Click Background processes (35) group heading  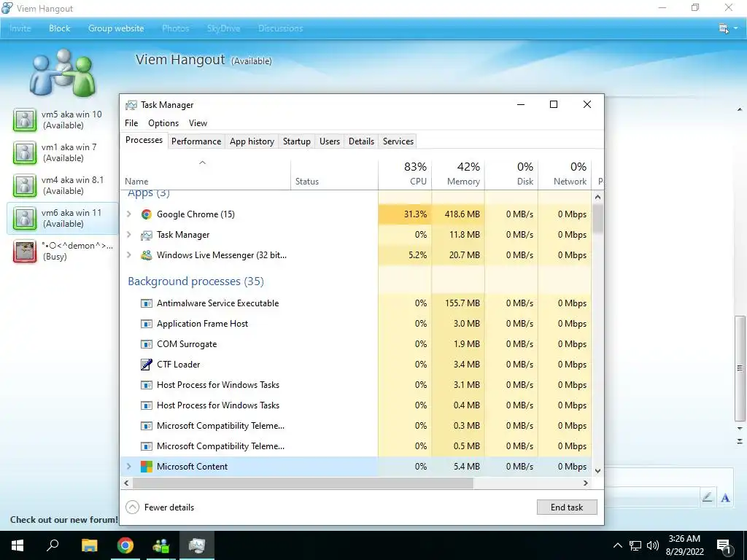pos(196,281)
